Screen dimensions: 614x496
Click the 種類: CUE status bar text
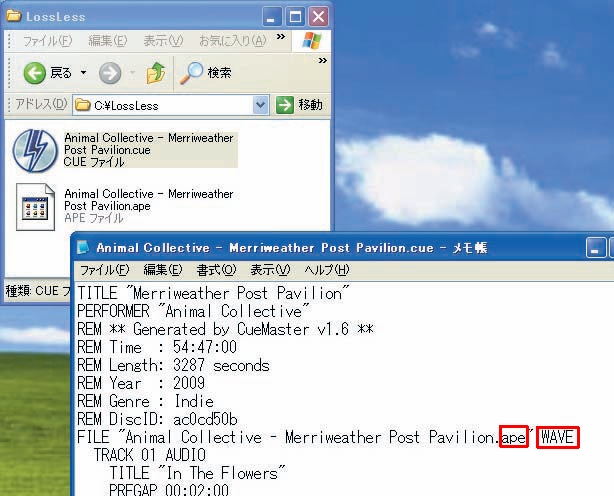pos(38,291)
